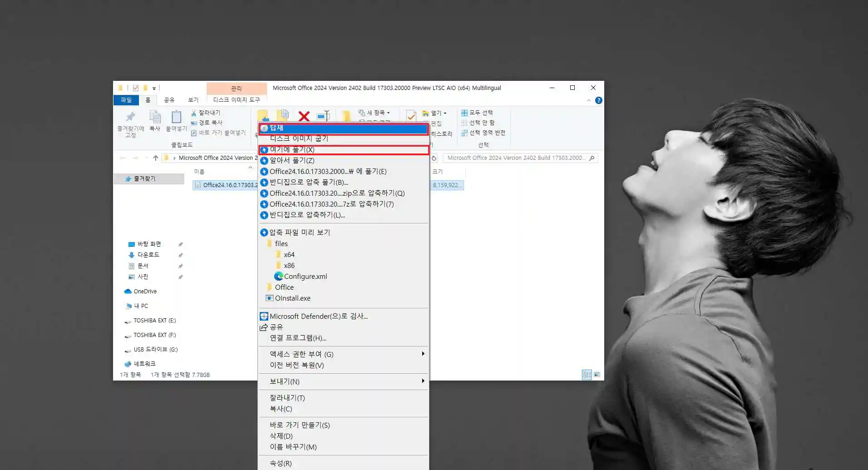The height and width of the screenshot is (470, 868).
Task: Open 다운로드 in navigation pane
Action: [x=148, y=255]
